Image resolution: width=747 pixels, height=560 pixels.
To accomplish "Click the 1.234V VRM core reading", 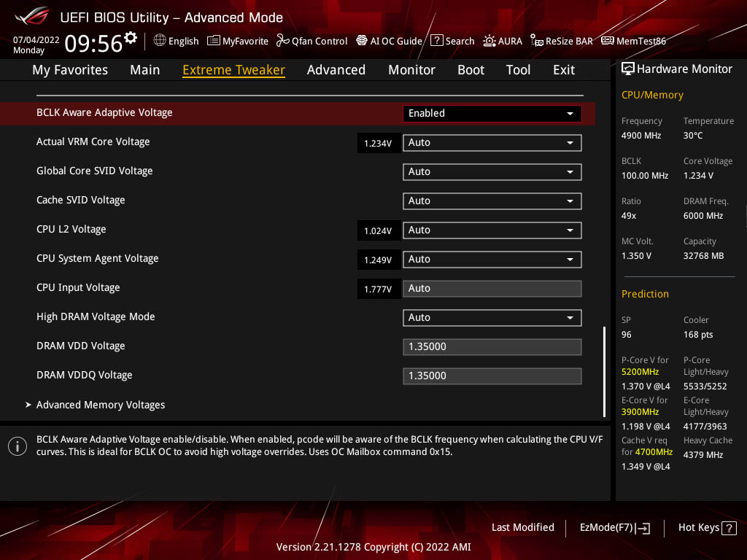I will coord(379,144).
